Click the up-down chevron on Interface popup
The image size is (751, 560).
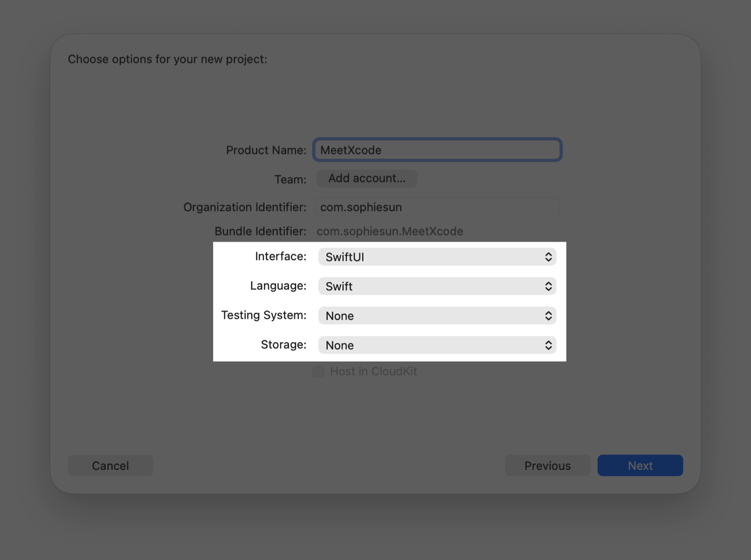coord(548,256)
